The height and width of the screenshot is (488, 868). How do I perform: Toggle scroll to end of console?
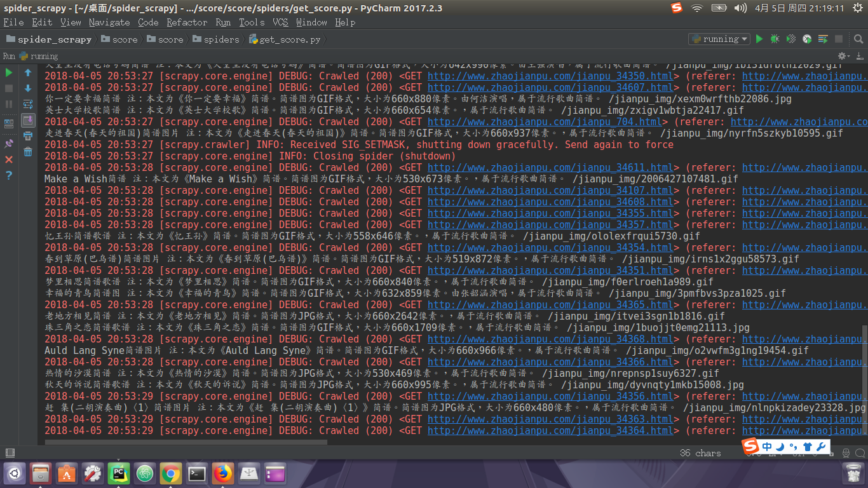[28, 120]
